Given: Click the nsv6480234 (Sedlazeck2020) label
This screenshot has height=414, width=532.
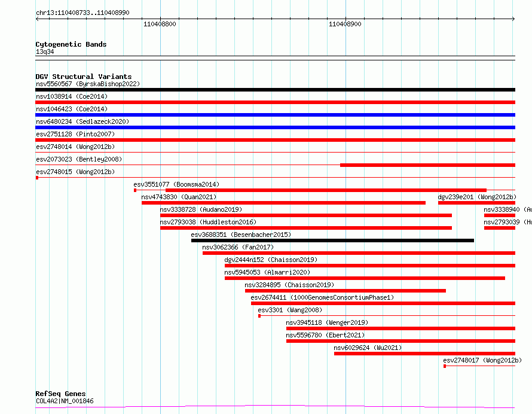Looking at the screenshot, I should (82, 121).
